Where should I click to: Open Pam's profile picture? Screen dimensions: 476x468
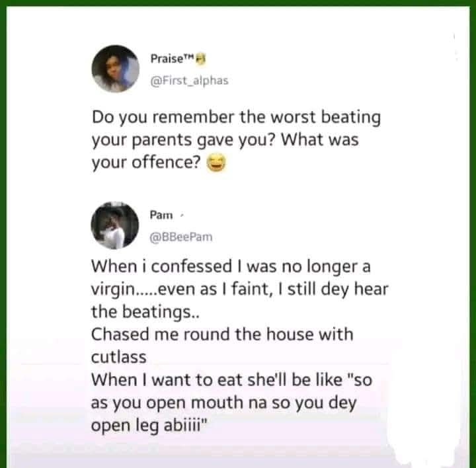[115, 225]
